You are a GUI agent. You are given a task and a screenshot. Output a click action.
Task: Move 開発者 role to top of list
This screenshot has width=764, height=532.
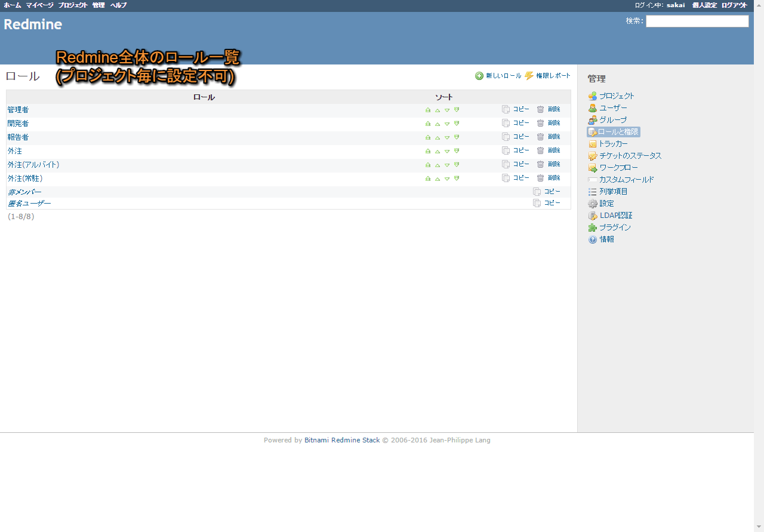428,124
